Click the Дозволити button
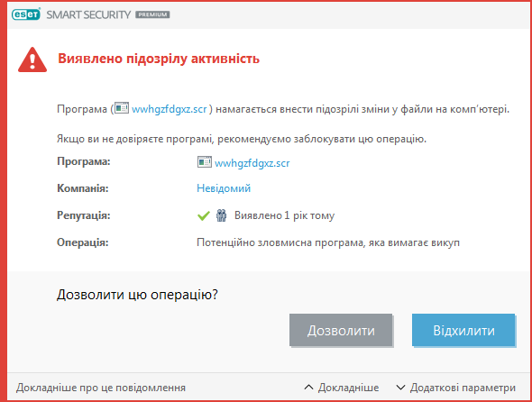The height and width of the screenshot is (402, 532). point(341,330)
